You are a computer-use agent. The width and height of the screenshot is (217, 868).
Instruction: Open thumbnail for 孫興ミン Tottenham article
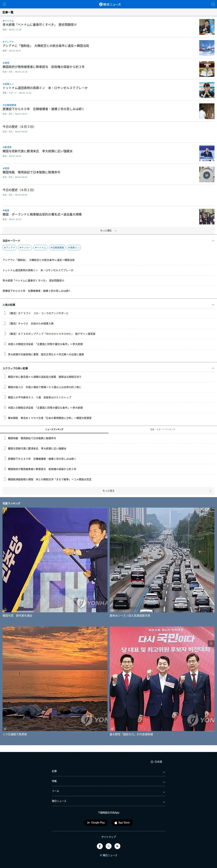tap(207, 90)
